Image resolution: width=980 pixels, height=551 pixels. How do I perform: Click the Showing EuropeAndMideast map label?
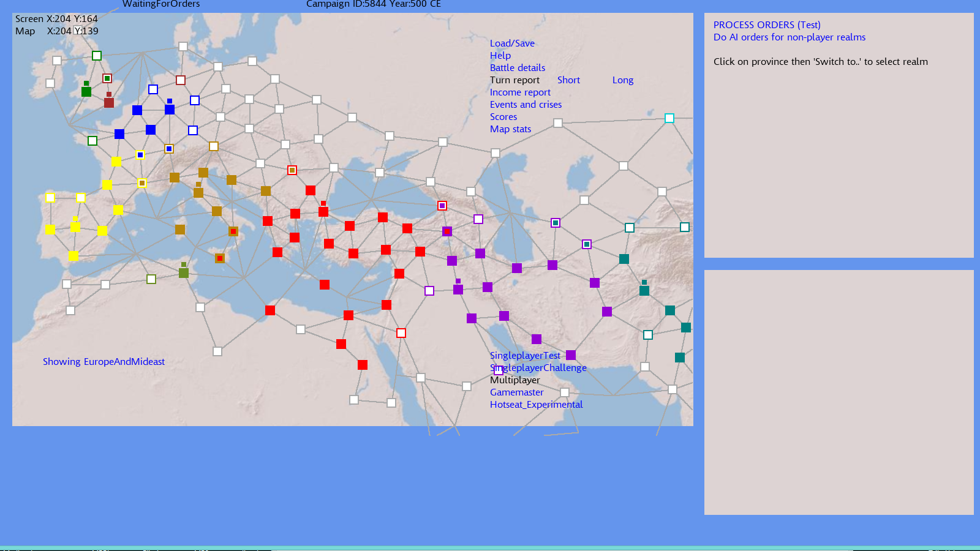click(x=104, y=362)
